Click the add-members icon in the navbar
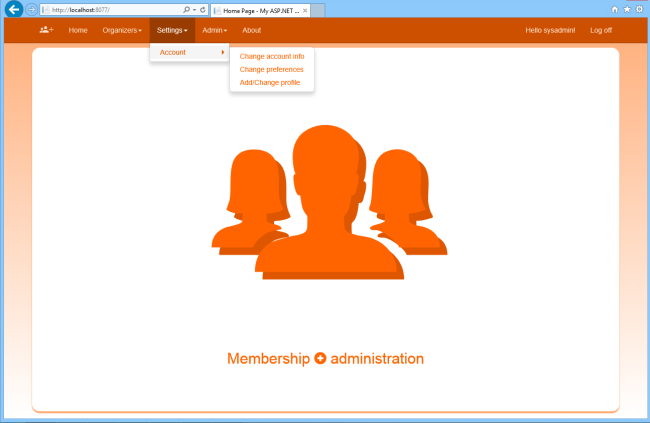 (x=46, y=30)
